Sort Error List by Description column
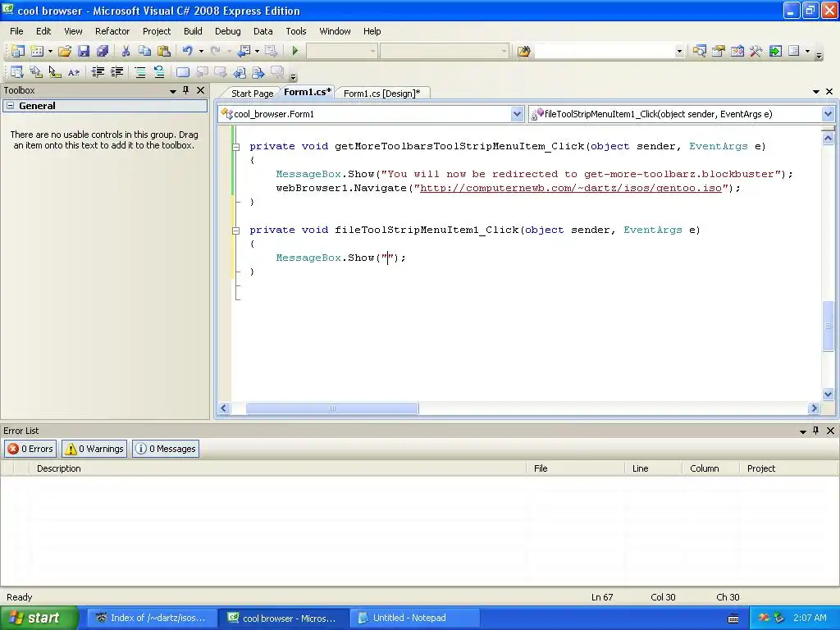Image resolution: width=840 pixels, height=630 pixels. click(277, 468)
